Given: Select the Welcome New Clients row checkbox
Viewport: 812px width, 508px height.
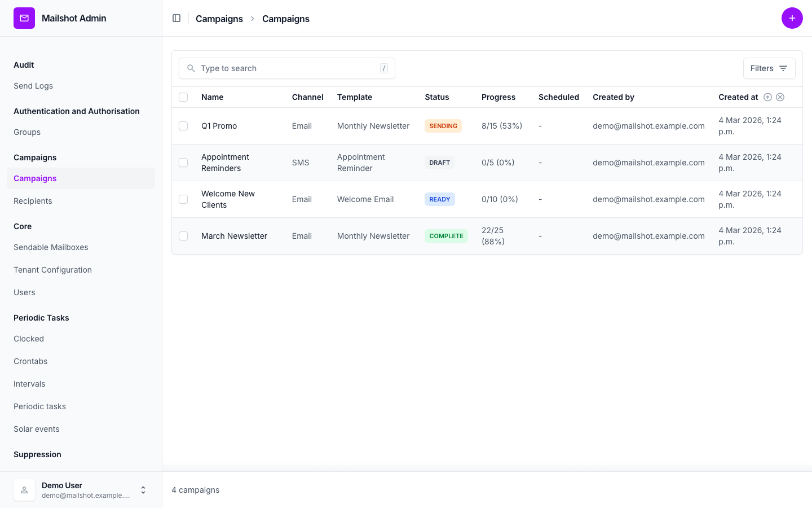Looking at the screenshot, I should click(x=183, y=199).
